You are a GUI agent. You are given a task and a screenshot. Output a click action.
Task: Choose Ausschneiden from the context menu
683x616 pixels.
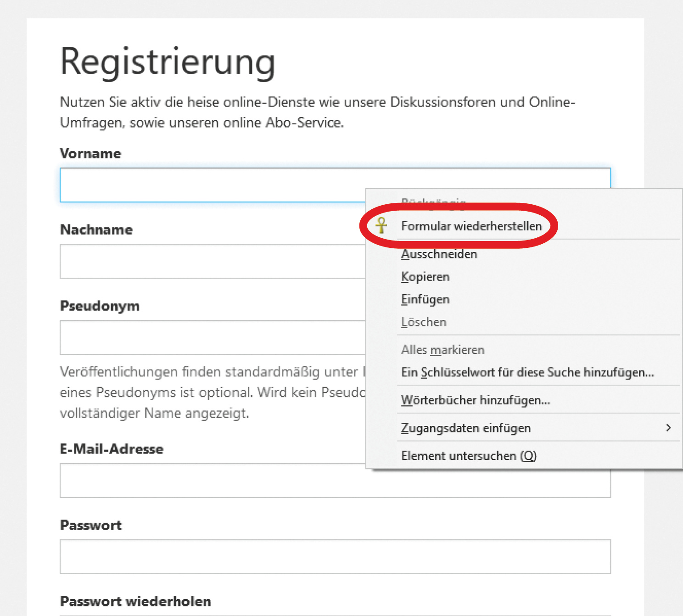[x=439, y=254]
